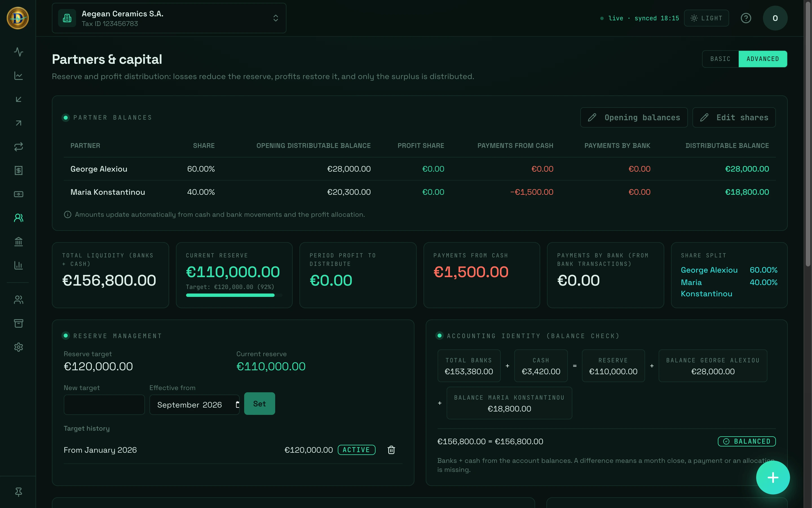
Task: Click the Total Banks €153,380.00 box
Action: (x=469, y=365)
